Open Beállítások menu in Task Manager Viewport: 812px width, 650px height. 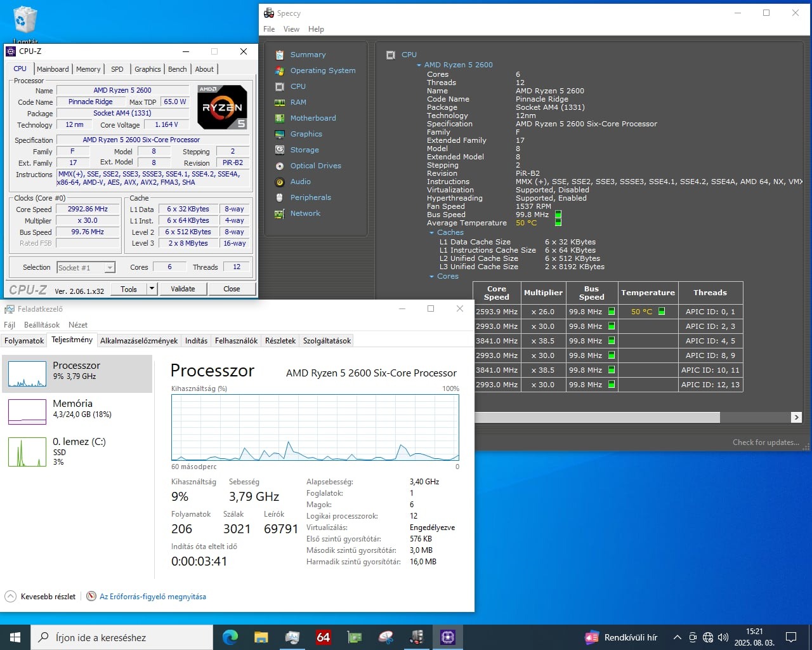pyautogui.click(x=42, y=325)
